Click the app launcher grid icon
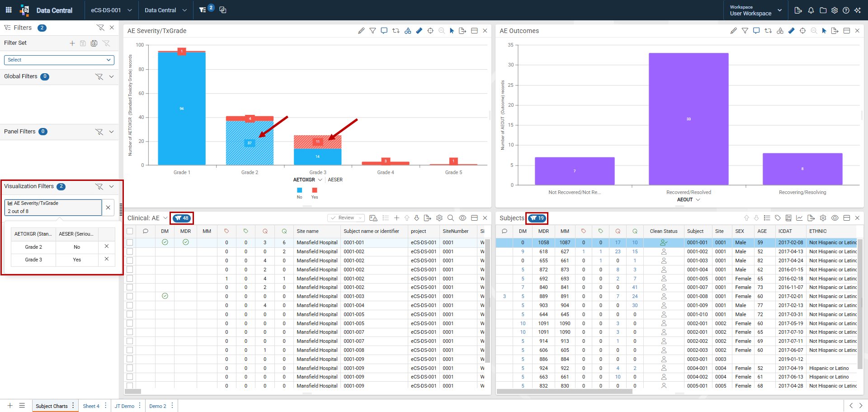 tap(9, 10)
